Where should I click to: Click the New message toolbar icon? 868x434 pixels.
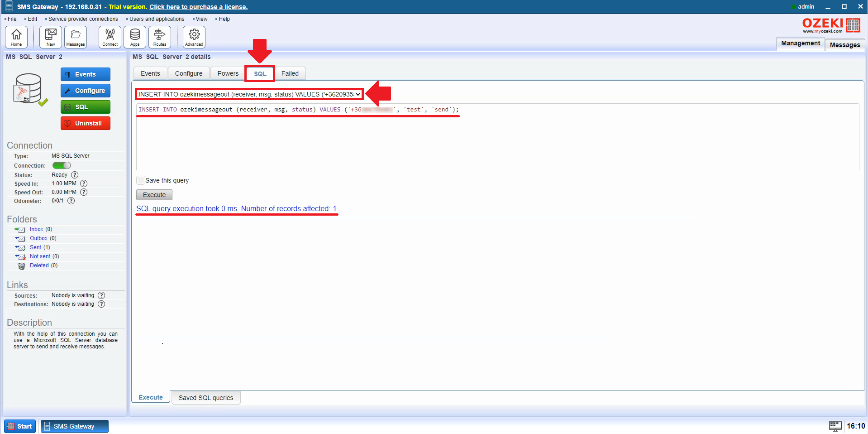(x=51, y=37)
